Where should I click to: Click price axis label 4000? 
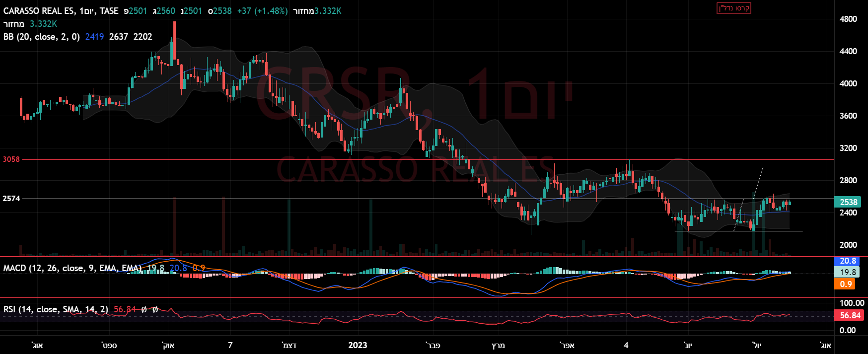coord(848,83)
